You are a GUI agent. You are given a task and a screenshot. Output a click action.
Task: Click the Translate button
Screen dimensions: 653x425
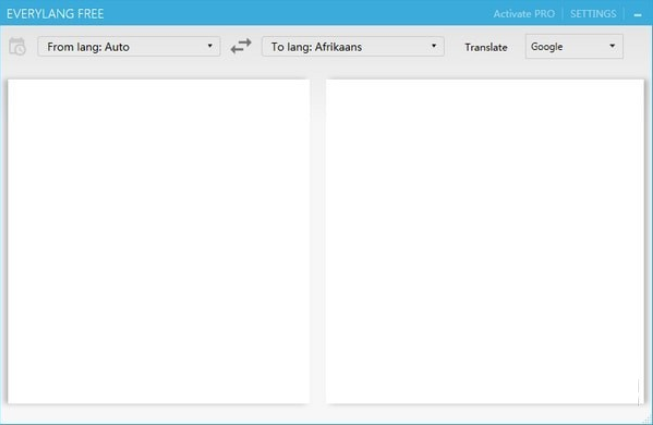point(486,47)
